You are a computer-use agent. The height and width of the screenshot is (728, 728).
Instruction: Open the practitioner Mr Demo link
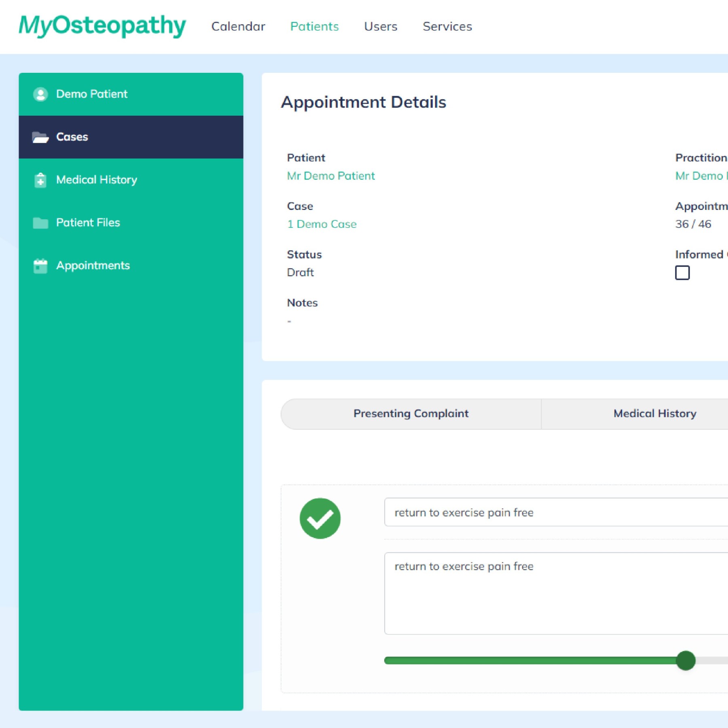(x=701, y=176)
